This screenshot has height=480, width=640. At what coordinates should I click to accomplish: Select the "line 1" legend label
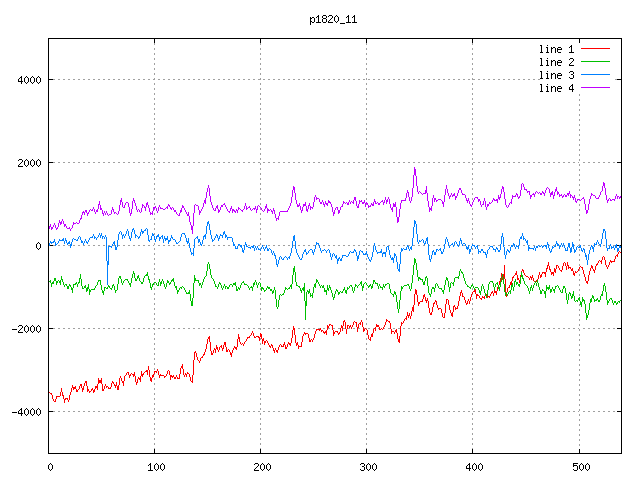coord(557,49)
